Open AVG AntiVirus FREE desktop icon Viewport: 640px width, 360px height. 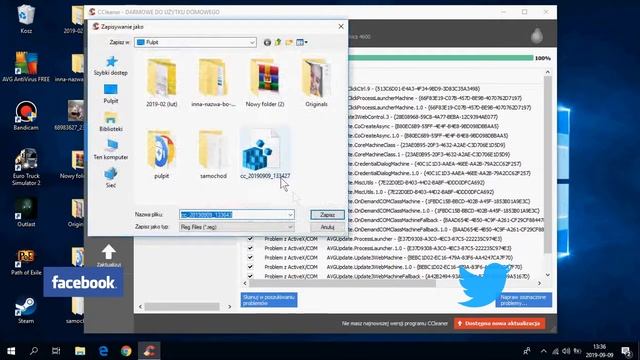pyautogui.click(x=26, y=67)
